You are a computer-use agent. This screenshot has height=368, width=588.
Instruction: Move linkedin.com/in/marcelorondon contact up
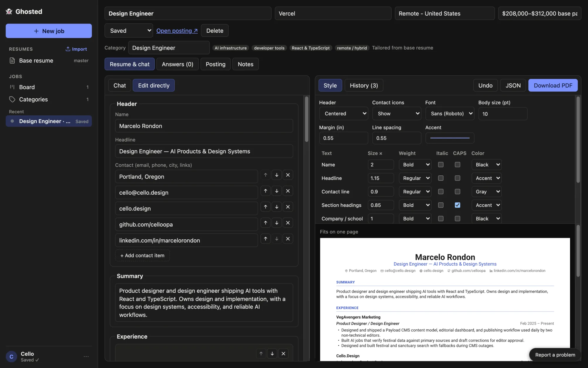(x=265, y=238)
